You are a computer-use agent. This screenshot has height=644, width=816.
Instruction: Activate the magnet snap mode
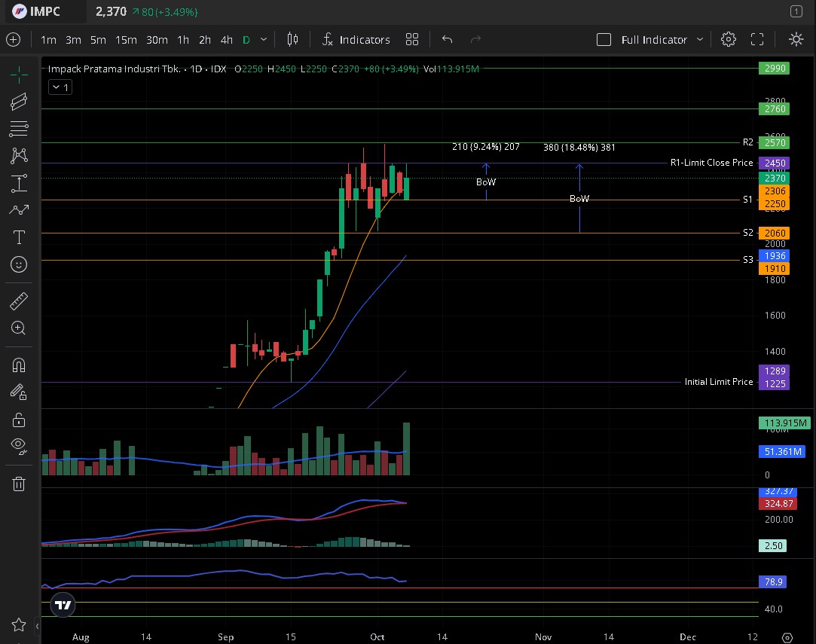click(19, 365)
